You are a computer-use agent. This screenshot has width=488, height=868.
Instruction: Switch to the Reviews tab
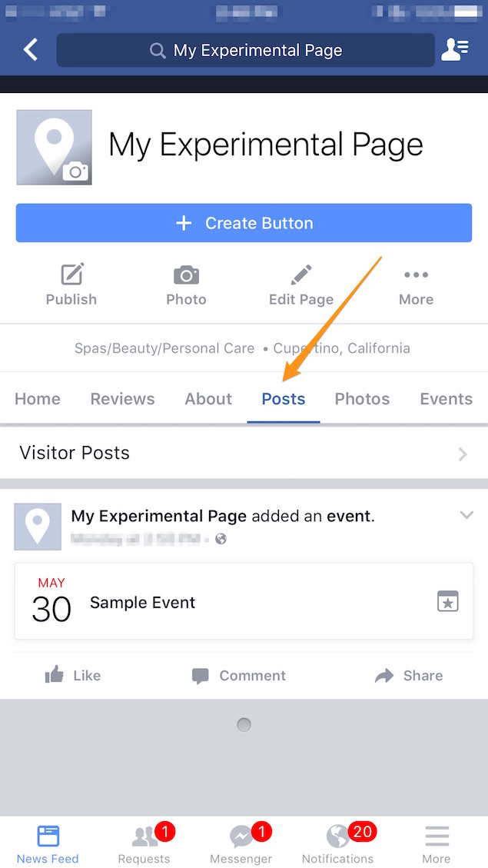point(122,398)
